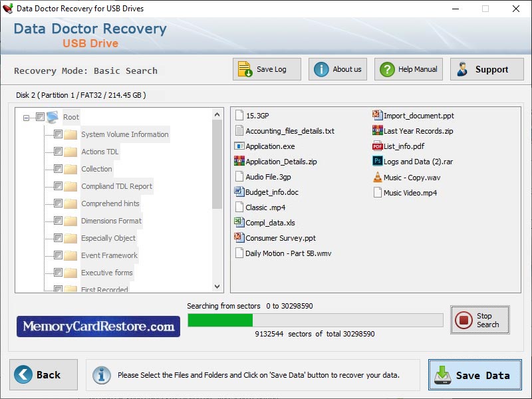Screen dimensions: 532x399
Task: Open the Help Manual
Action: click(x=408, y=68)
